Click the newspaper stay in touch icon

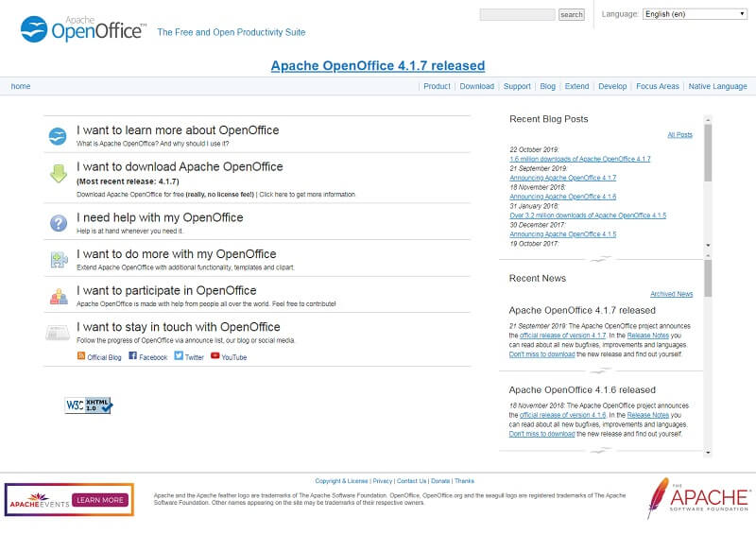58,333
